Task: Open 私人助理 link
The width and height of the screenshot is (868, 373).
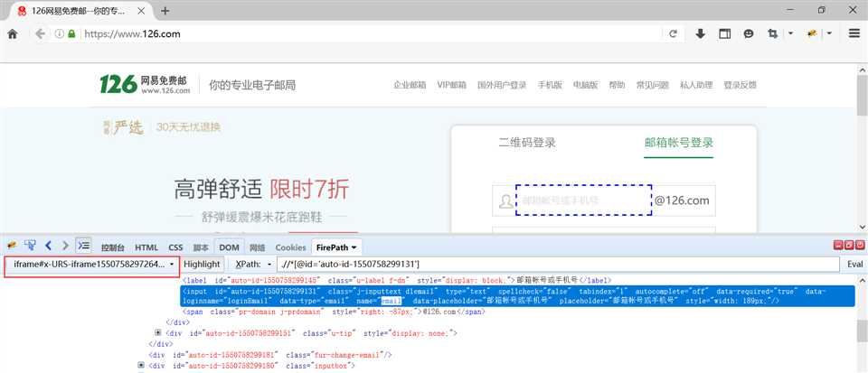Action: 696,85
